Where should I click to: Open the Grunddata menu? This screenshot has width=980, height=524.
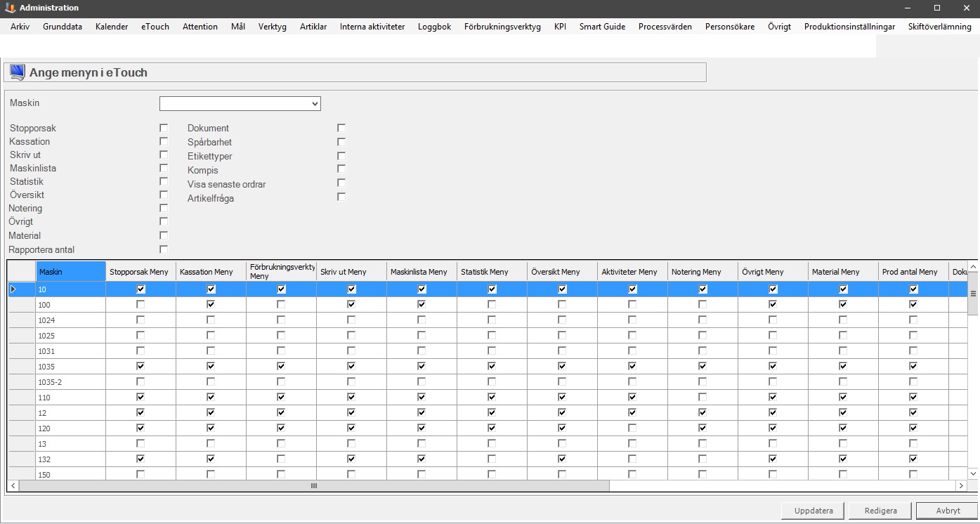tap(63, 27)
